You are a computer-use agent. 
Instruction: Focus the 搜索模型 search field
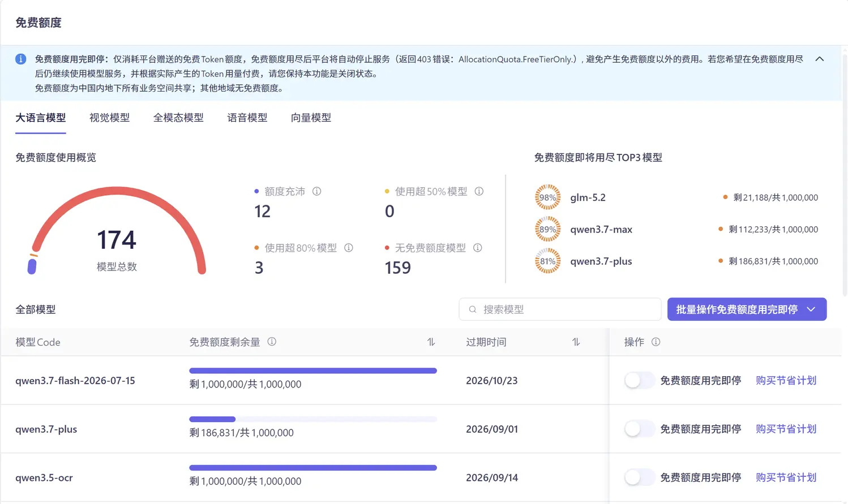click(x=560, y=309)
